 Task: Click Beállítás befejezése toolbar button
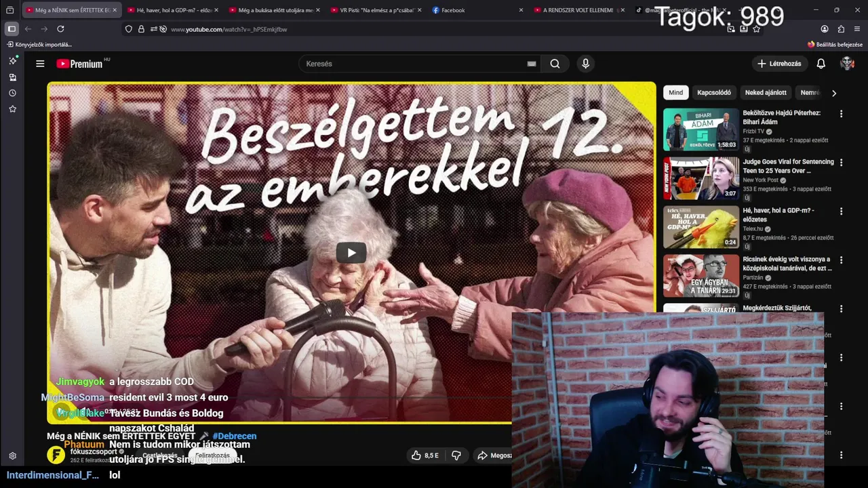835,45
